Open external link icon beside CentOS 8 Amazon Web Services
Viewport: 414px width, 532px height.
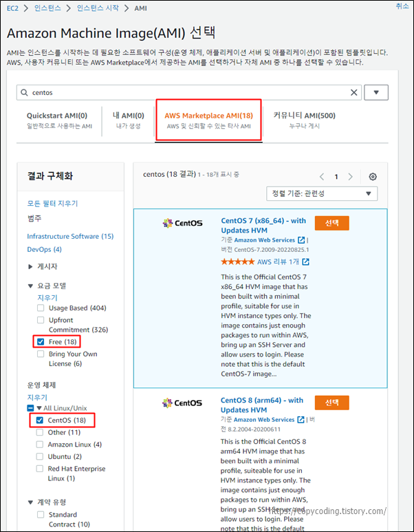(301, 420)
